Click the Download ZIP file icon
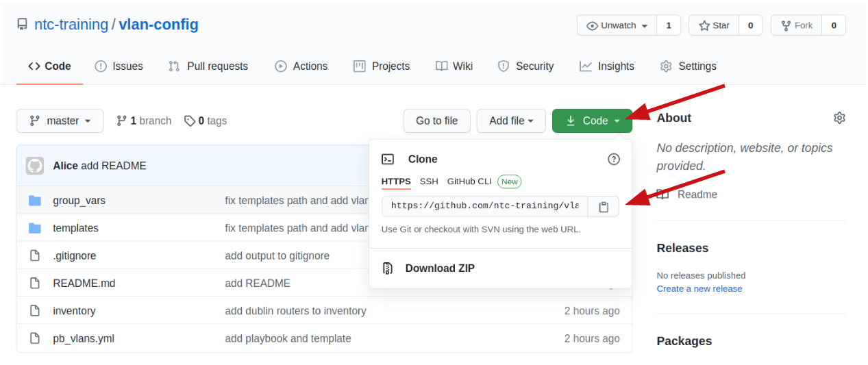 388,268
